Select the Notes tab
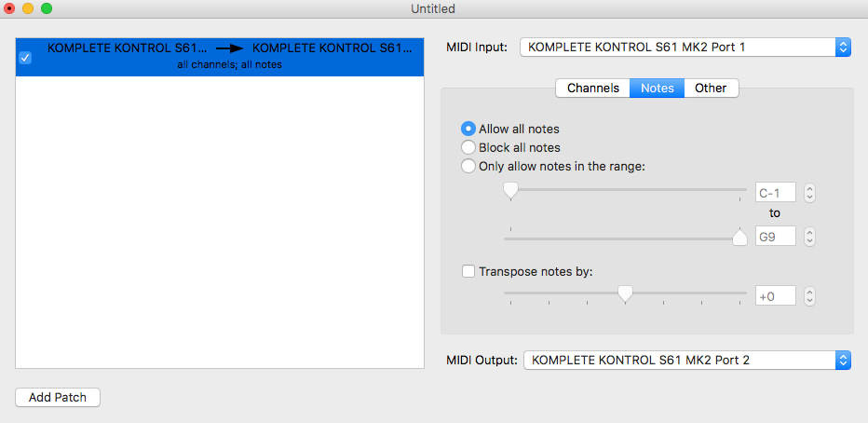The width and height of the screenshot is (868, 423). (x=658, y=88)
